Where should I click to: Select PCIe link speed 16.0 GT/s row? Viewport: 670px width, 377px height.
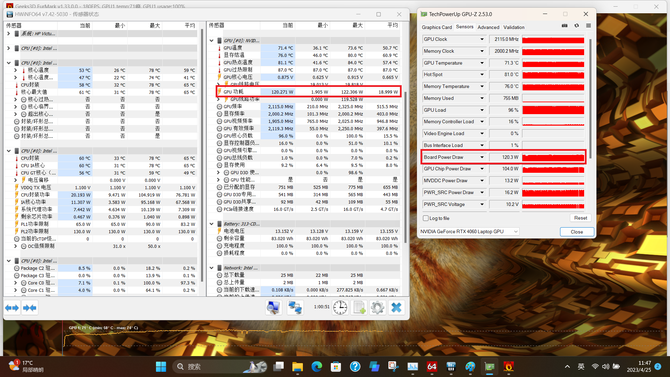tap(309, 209)
